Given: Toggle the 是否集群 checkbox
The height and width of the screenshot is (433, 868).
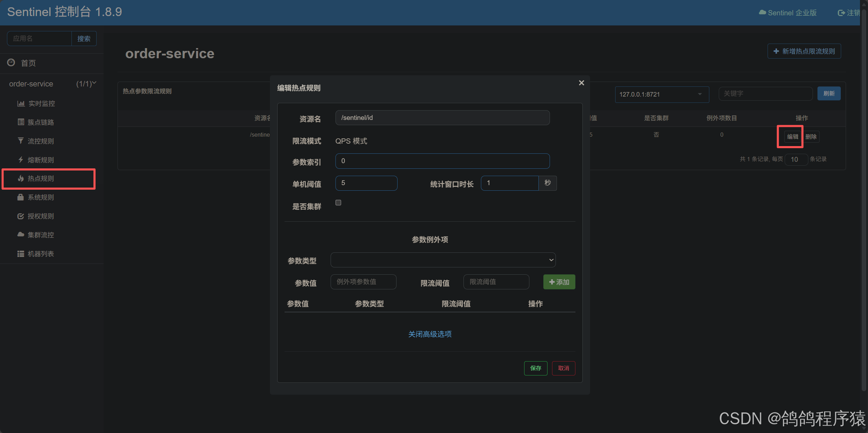Looking at the screenshot, I should [338, 203].
